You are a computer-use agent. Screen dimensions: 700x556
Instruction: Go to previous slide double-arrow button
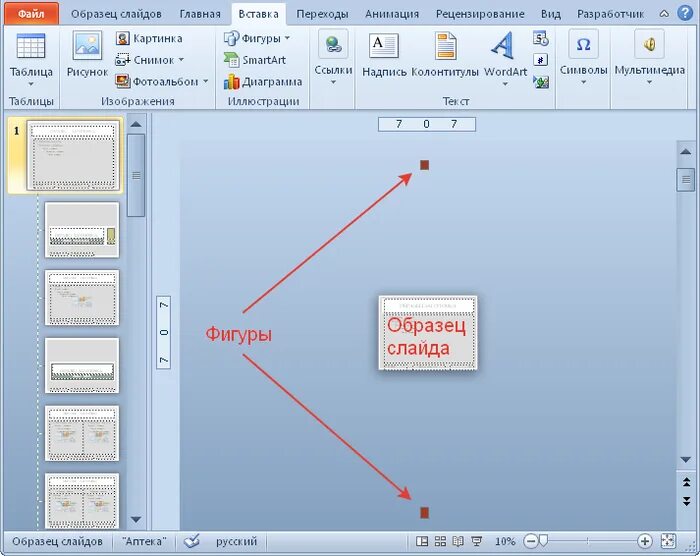pos(686,482)
